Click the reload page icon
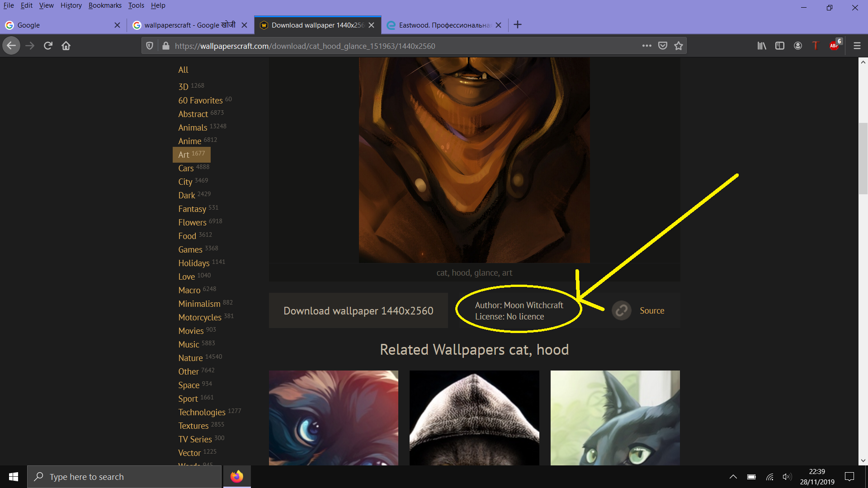The height and width of the screenshot is (488, 868). coord(47,45)
